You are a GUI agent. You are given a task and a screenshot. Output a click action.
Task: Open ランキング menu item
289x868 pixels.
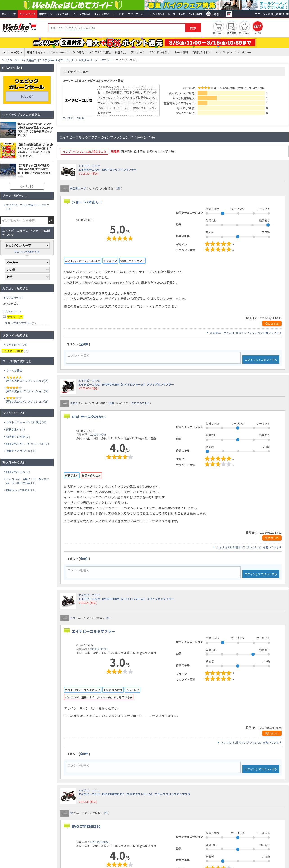(x=137, y=52)
